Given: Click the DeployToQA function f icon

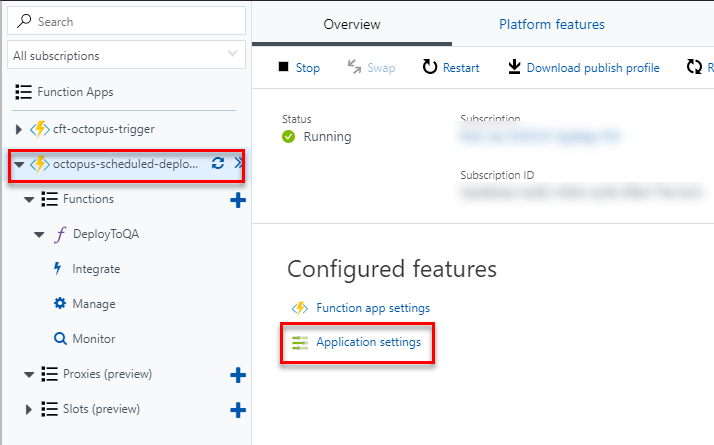Looking at the screenshot, I should point(60,235).
